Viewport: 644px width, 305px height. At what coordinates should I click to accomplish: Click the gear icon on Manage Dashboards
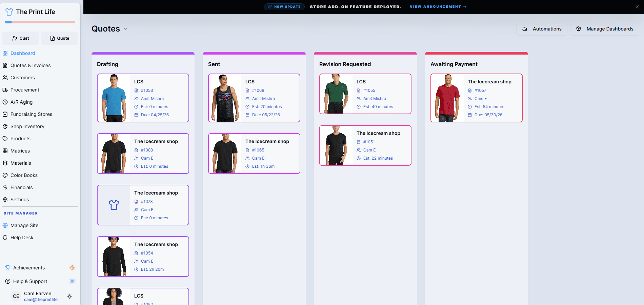coord(579,29)
